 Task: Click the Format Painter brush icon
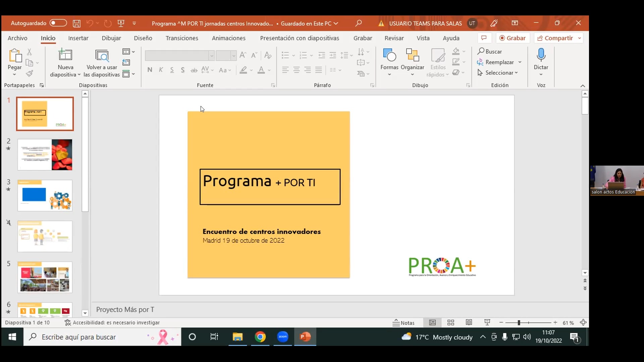[30, 73]
